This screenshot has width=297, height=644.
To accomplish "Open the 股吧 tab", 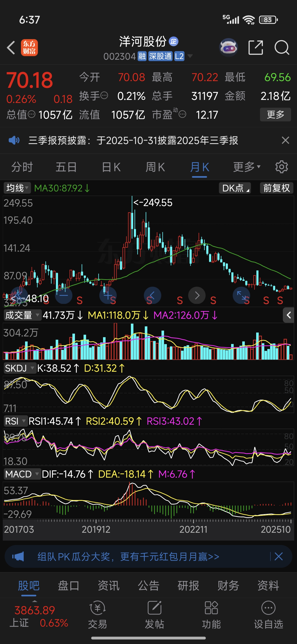I will tap(29, 585).
